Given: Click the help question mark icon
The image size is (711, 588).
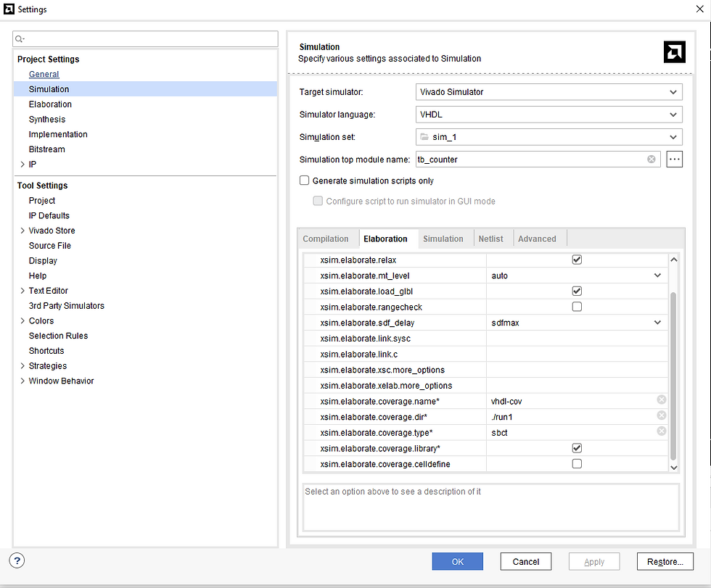Looking at the screenshot, I should pos(17,560).
